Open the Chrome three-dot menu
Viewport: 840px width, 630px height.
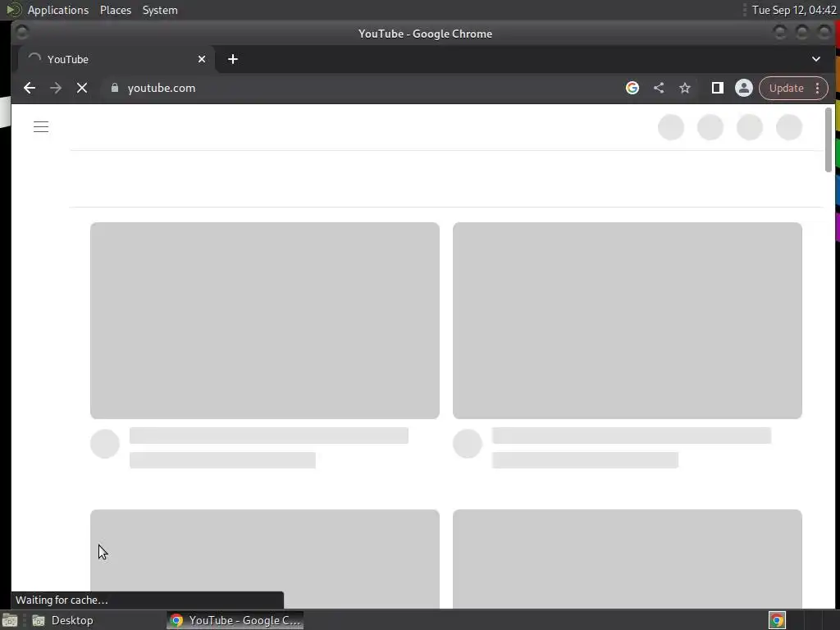[818, 88]
